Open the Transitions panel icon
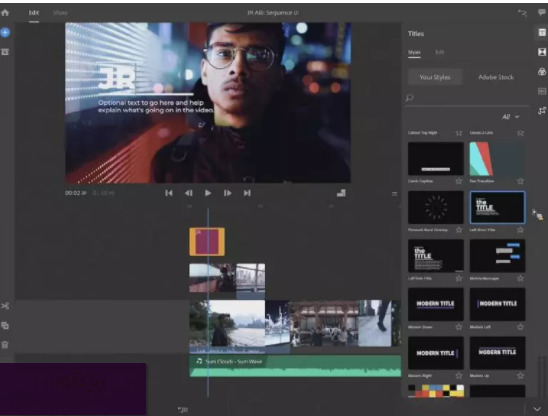This screenshot has height=416, width=548. [x=542, y=52]
